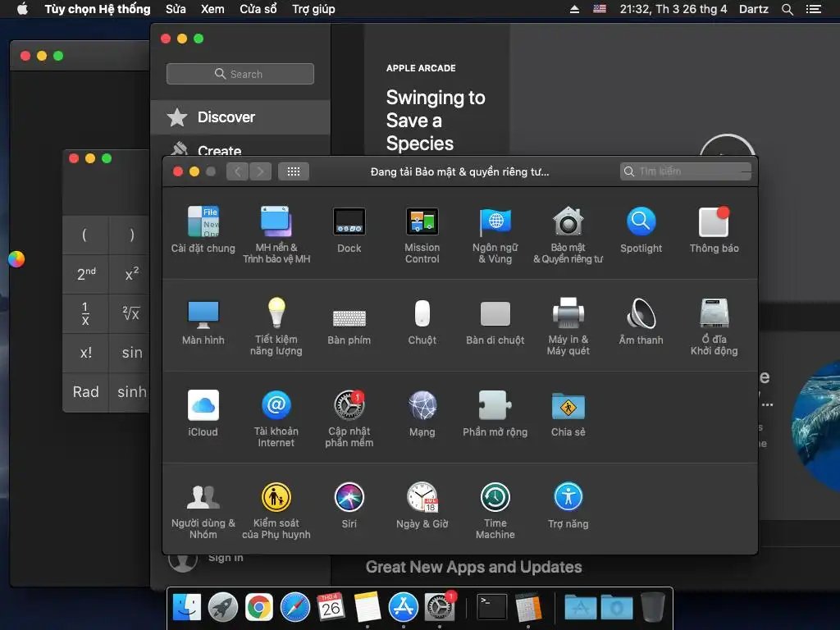Click the 2nd button in Calculator
The height and width of the screenshot is (630, 840).
(85, 274)
